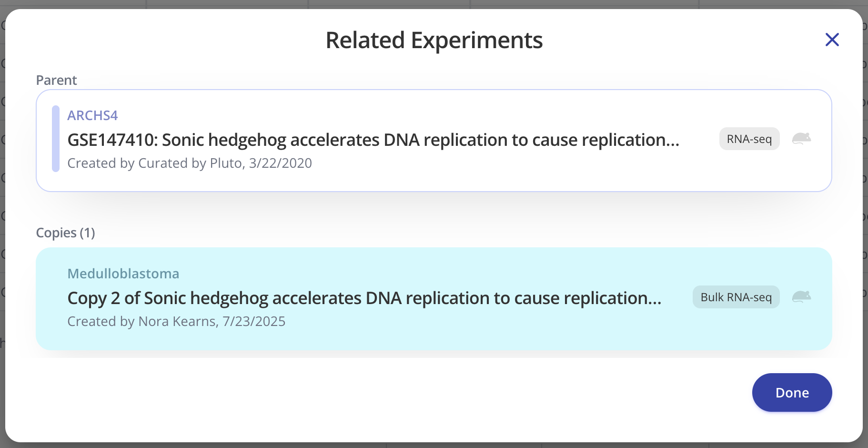Click the mouse organism icon on Copy 2 card
The height and width of the screenshot is (448, 868).
[801, 297]
